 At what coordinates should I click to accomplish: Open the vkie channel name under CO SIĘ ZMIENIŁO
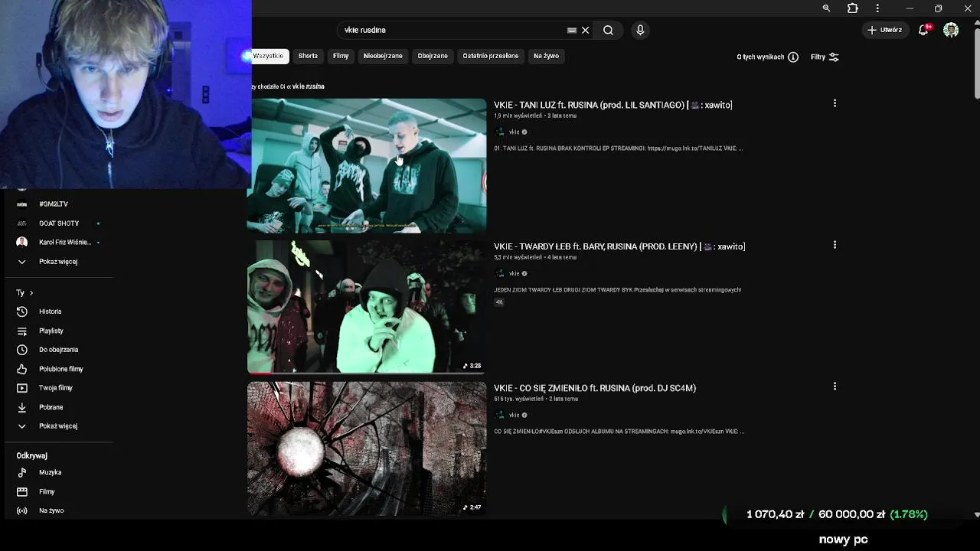click(x=514, y=415)
